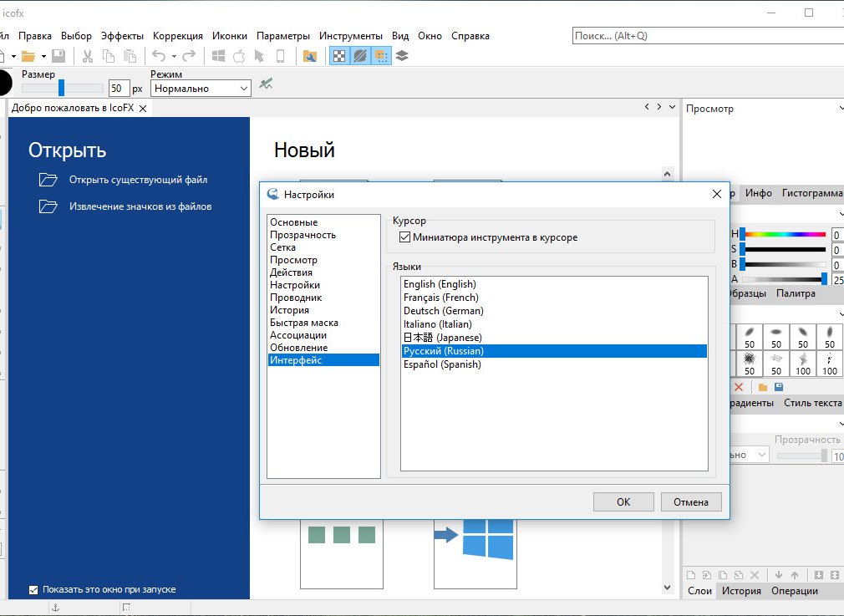The image size is (844, 616).
Task: Close the Настройки dialog with X
Action: coord(716,195)
